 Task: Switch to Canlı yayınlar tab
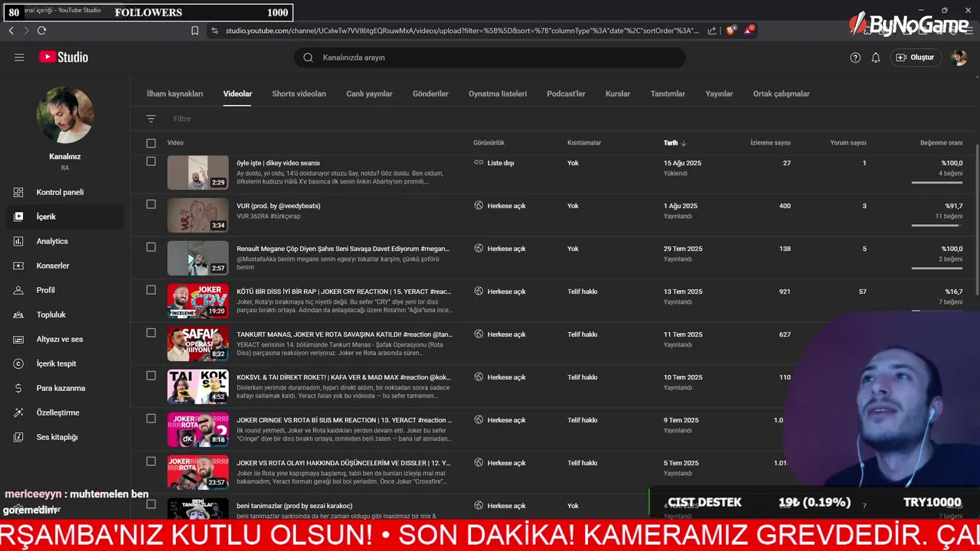[x=369, y=93]
